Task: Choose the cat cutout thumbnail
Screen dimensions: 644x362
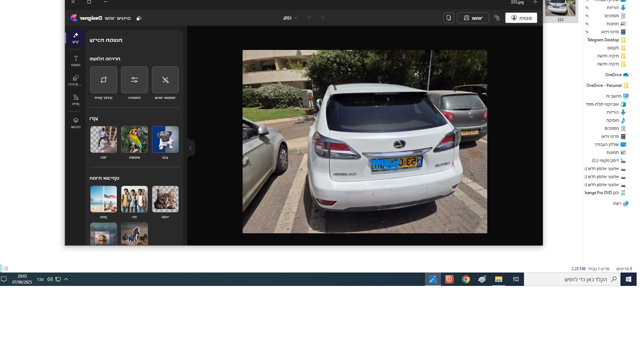Action: click(165, 199)
